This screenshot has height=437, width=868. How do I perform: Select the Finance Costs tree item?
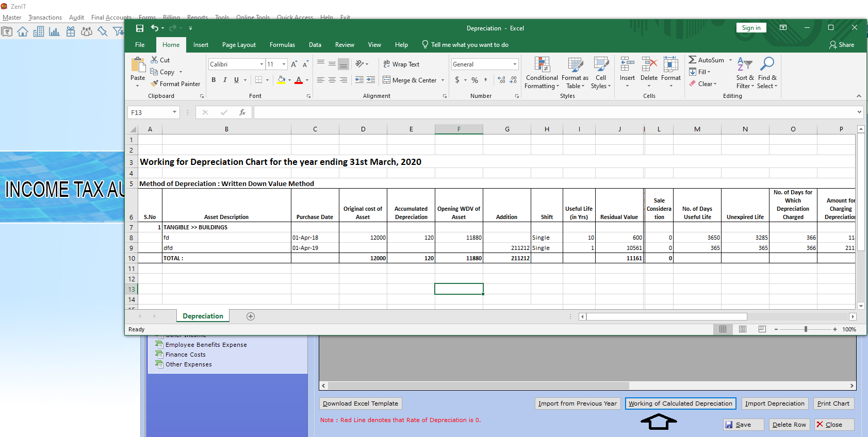tap(185, 355)
